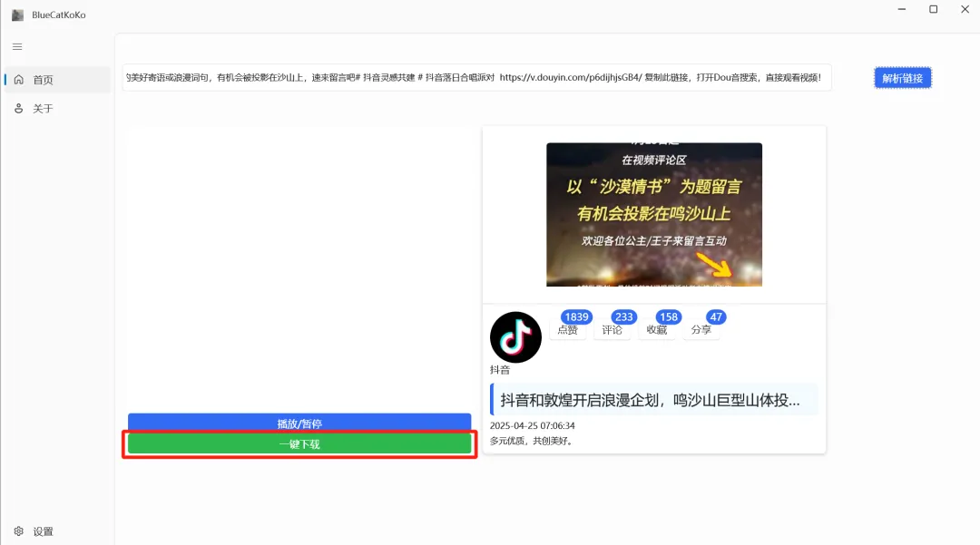Click the gear icon beside 设置

pos(19,531)
